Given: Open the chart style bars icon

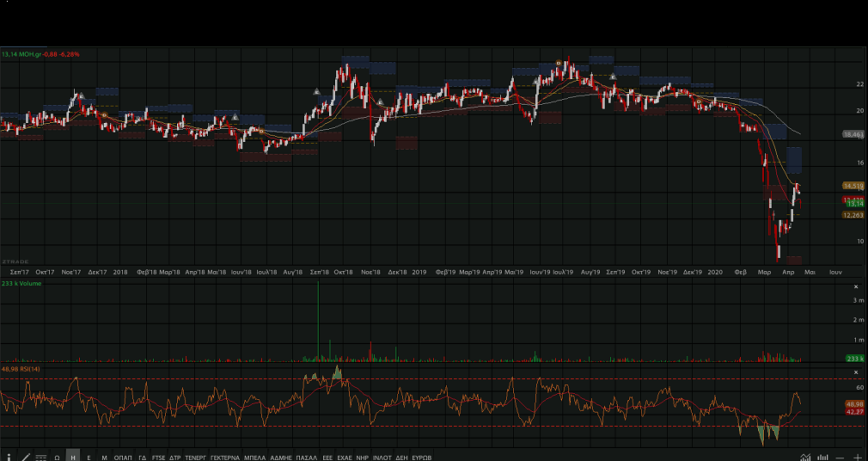Looking at the screenshot, I should 40,457.
